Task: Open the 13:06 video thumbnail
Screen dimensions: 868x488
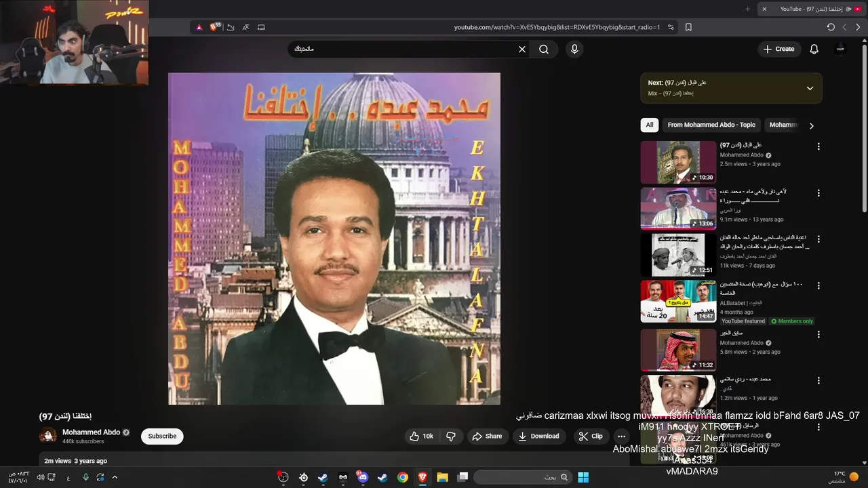Action: pyautogui.click(x=678, y=208)
